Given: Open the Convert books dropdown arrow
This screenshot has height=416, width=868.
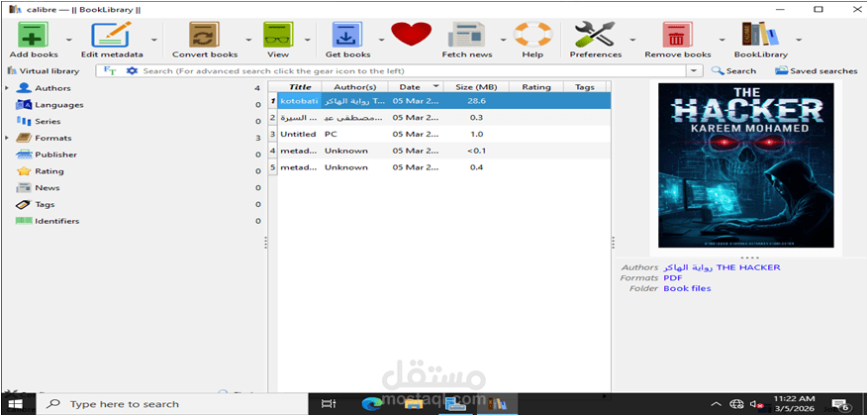Looking at the screenshot, I should [248, 40].
